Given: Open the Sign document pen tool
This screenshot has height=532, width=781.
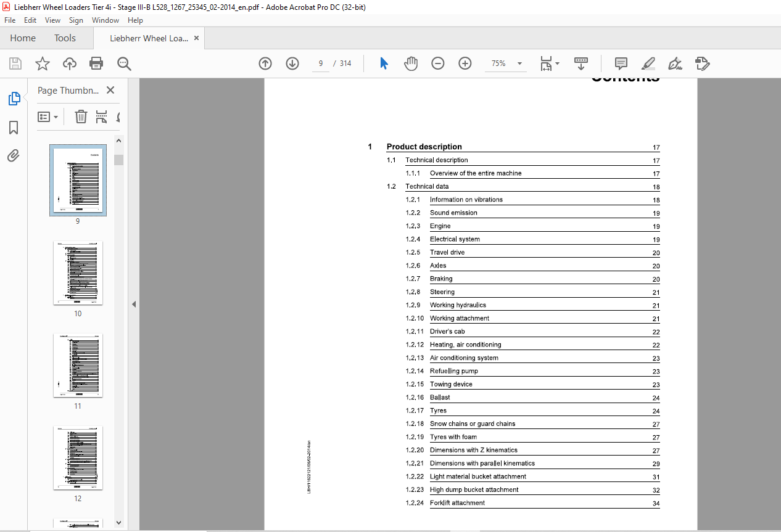Looking at the screenshot, I should 675,63.
